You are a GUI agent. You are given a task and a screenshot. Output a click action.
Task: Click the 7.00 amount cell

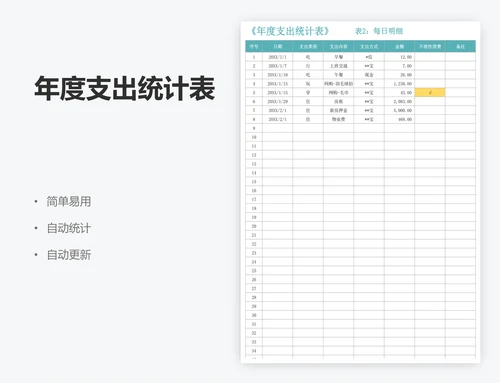(x=400, y=66)
